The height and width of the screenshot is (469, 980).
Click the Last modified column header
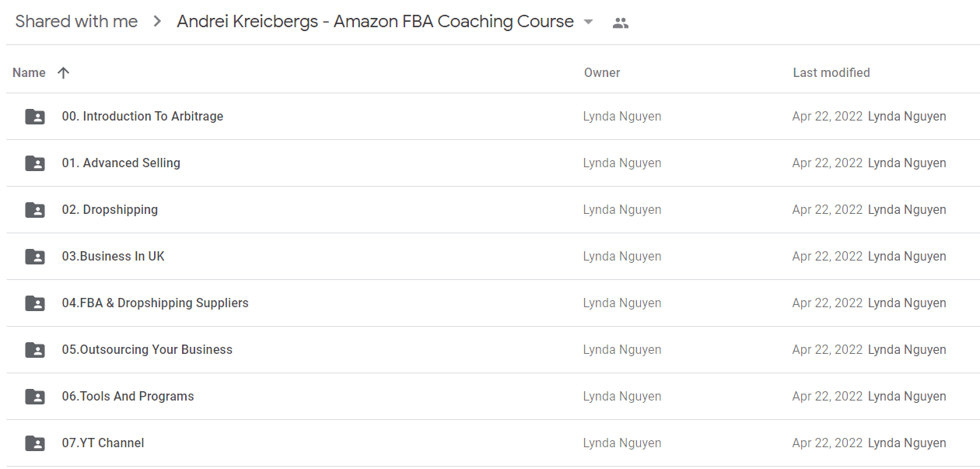(x=831, y=72)
